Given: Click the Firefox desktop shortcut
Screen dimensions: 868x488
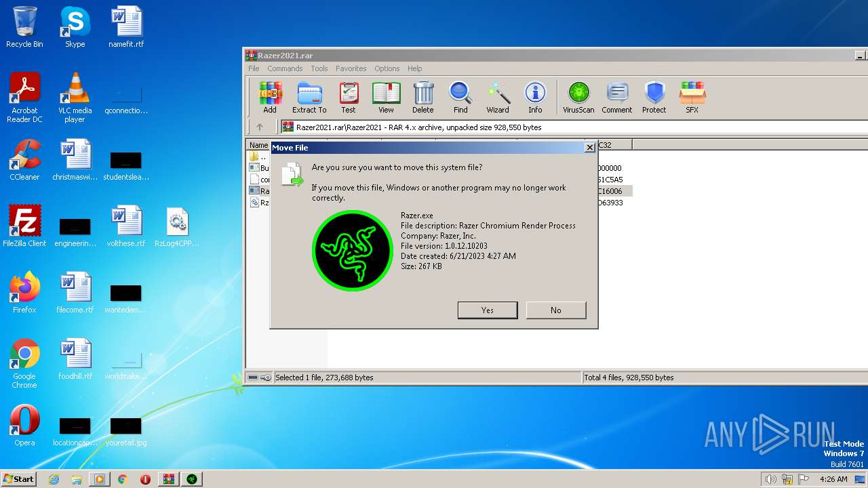Looking at the screenshot, I should [24, 293].
